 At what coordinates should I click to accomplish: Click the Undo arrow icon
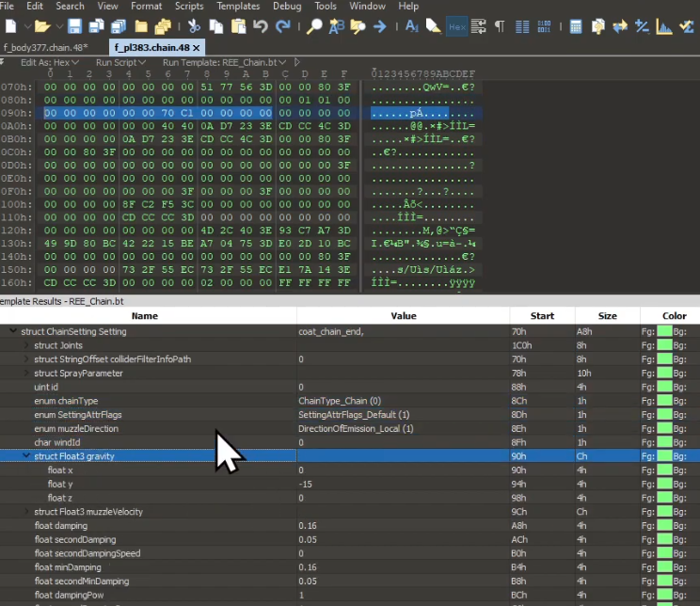261,26
